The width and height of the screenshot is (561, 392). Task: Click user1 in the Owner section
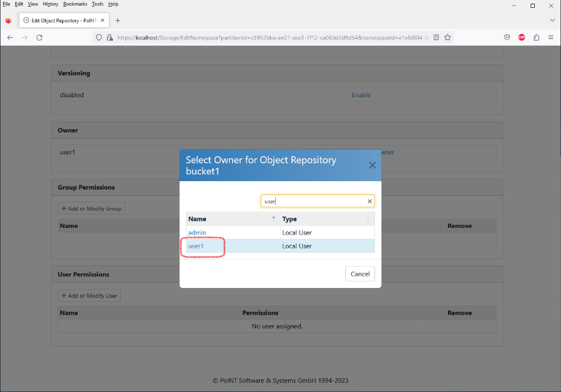(x=67, y=153)
